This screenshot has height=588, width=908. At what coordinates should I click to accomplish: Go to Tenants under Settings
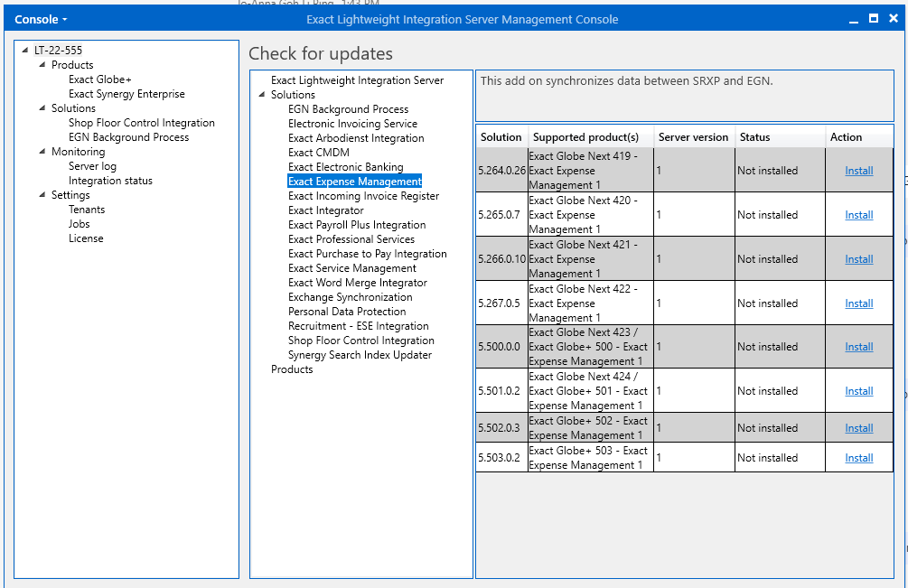87,210
